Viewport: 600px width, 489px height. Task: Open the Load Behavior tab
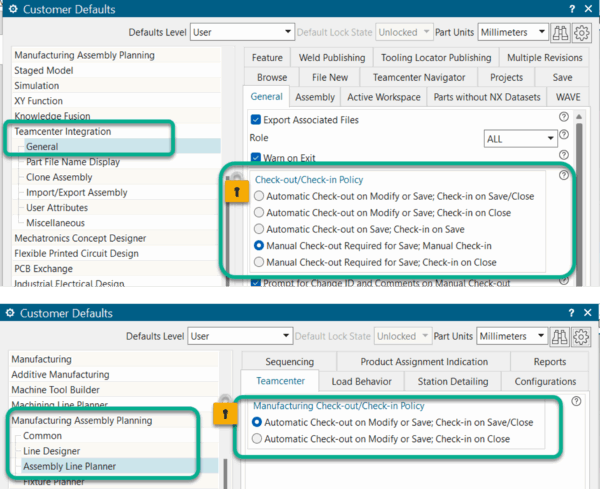(x=363, y=381)
